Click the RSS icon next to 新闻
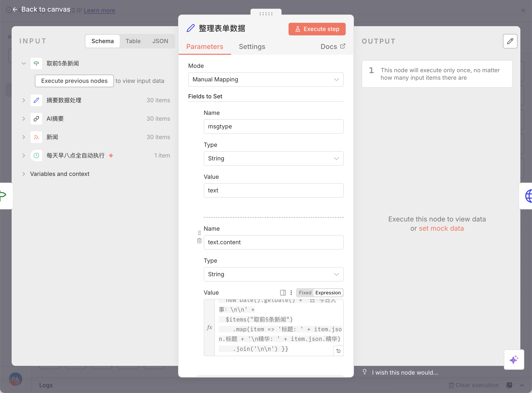Viewport: 532px width, 393px height. pos(36,137)
